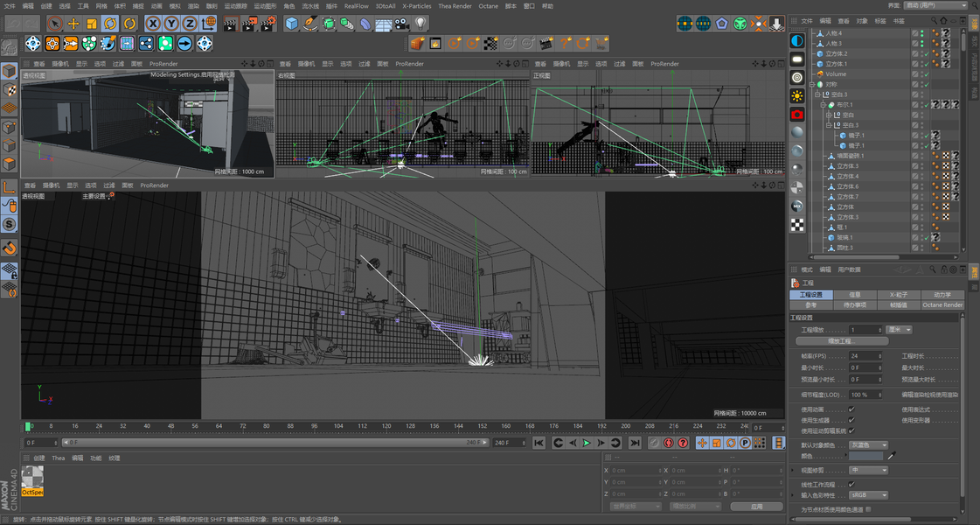Add a Cube primitive object
This screenshot has width=980, height=525.
291,24
